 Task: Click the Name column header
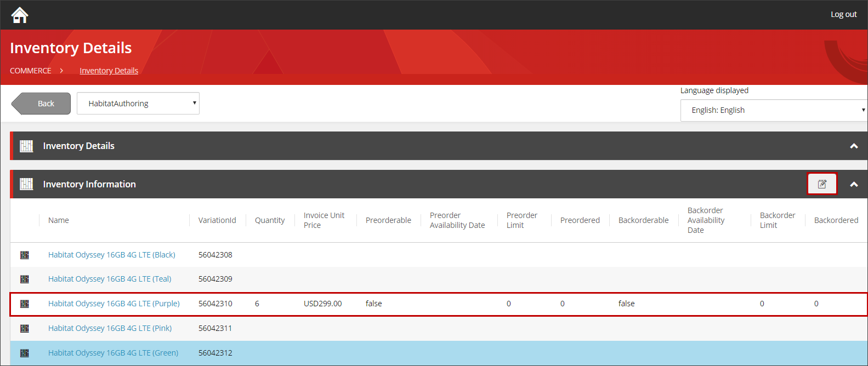coord(59,220)
